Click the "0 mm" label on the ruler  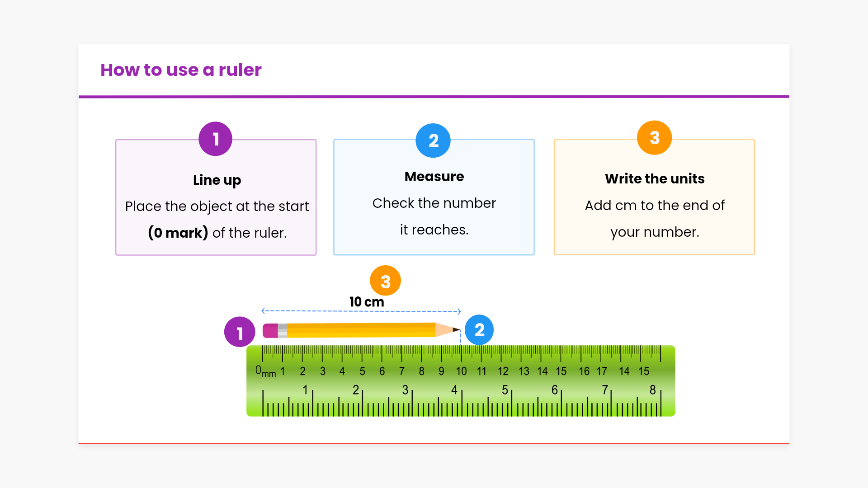click(265, 371)
